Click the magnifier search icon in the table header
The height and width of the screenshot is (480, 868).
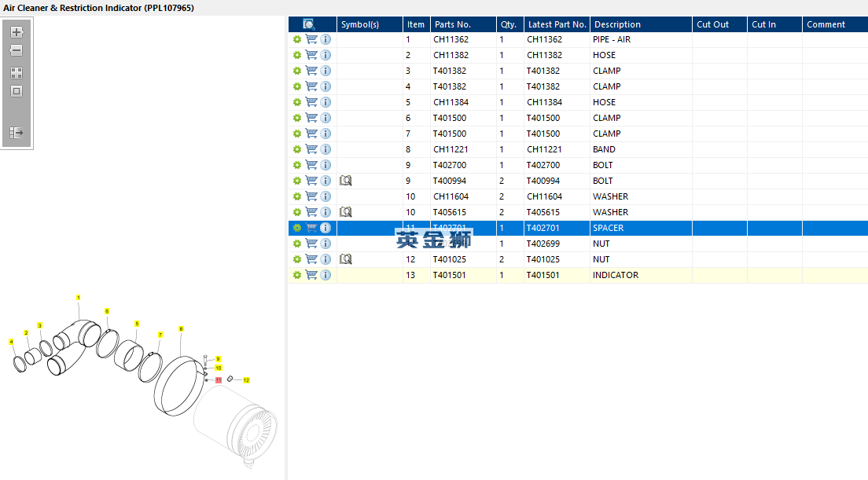coord(309,24)
